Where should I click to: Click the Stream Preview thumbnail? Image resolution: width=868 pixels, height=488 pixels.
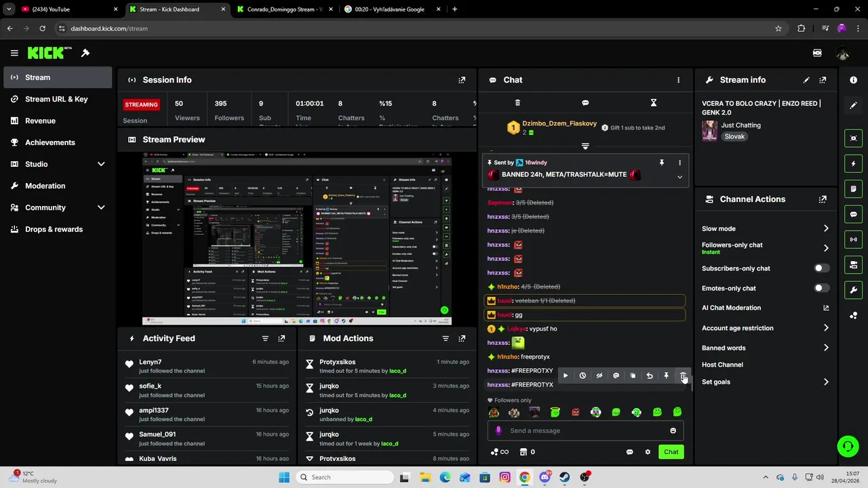(296, 239)
